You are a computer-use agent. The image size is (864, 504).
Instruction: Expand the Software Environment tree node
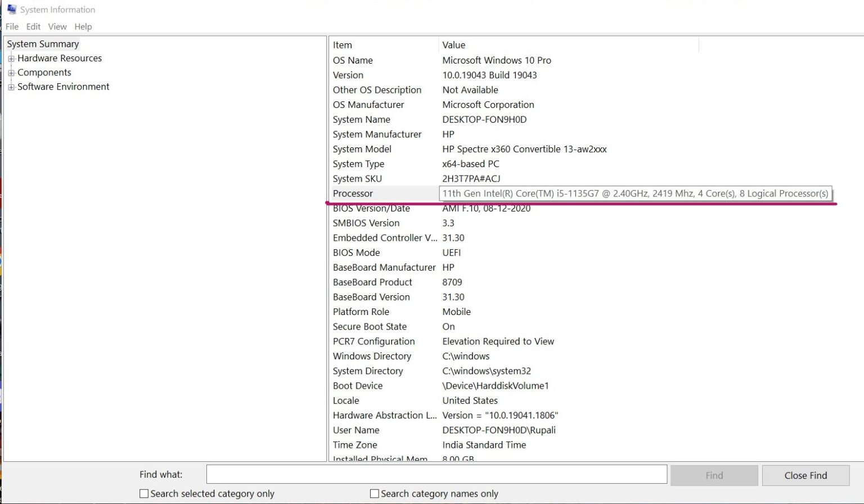11,87
